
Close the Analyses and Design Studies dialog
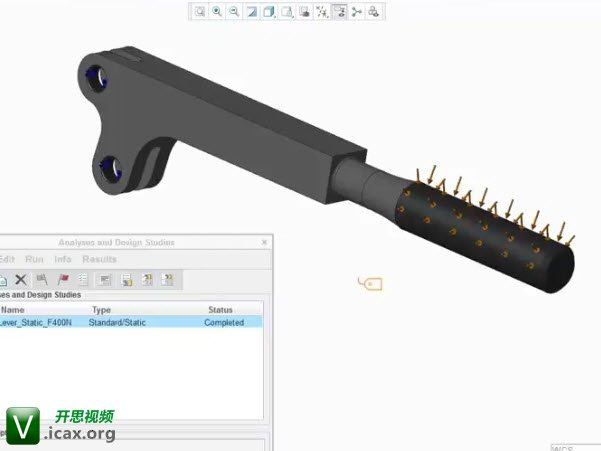(x=264, y=242)
